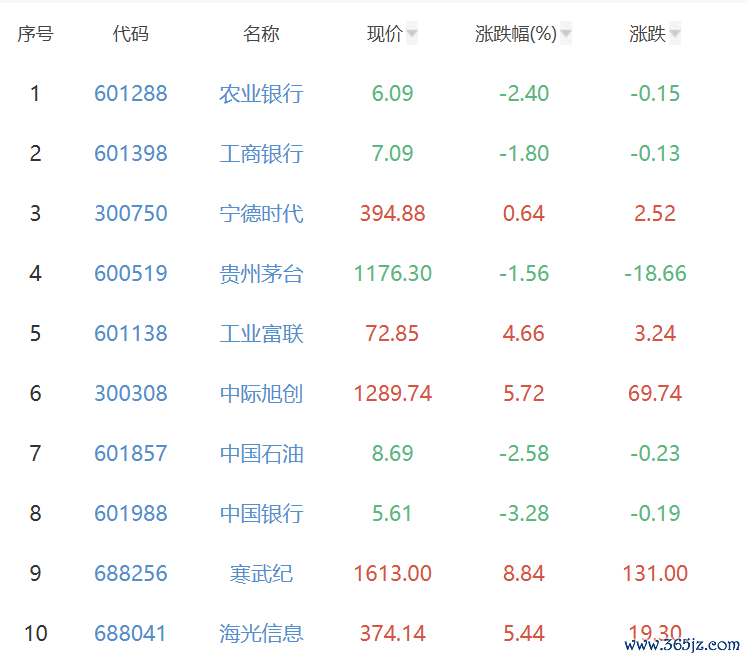
Task: Select percent change -2.40 cell
Action: (524, 93)
